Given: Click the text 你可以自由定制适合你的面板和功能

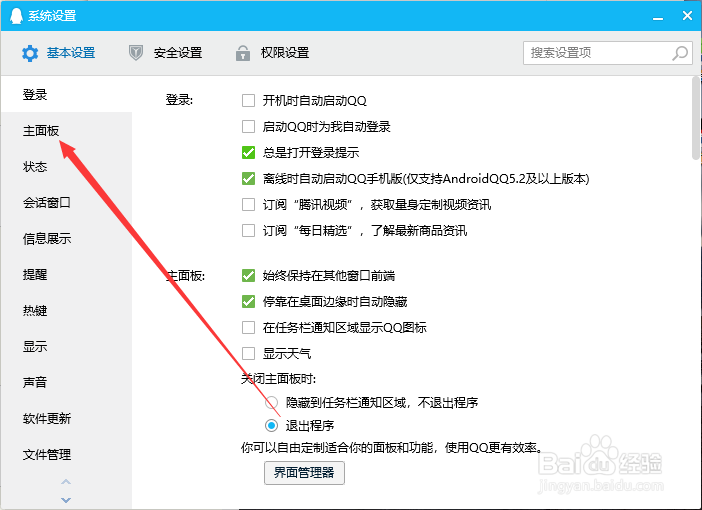Looking at the screenshot, I should pos(338,447).
